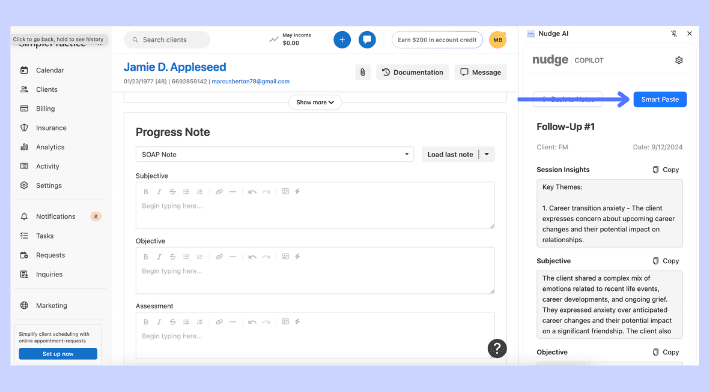
Task: Click into the Assessment text area
Action: 315,344
